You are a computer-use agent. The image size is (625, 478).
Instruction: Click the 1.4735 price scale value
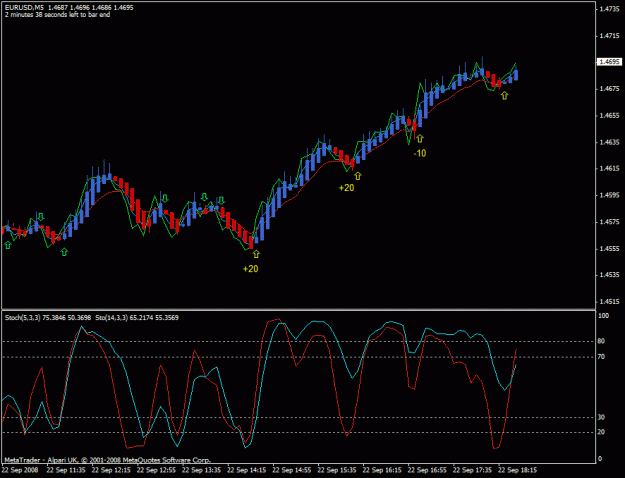pyautogui.click(x=610, y=9)
